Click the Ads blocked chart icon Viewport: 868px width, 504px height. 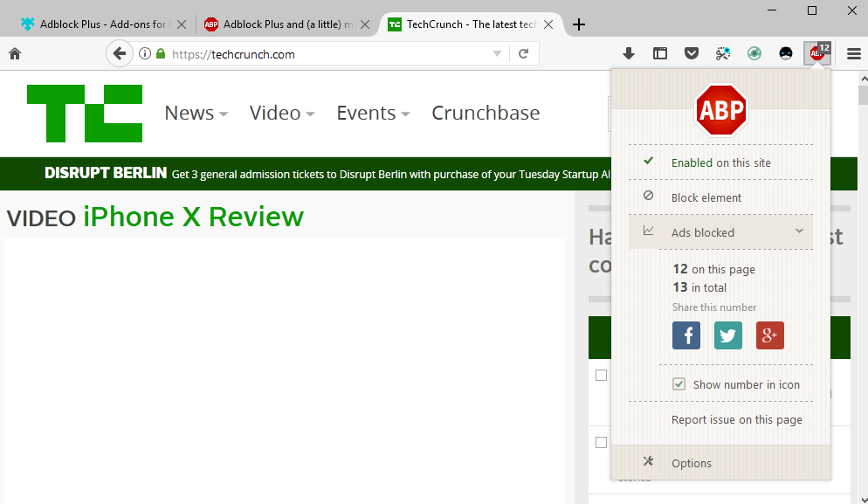click(x=648, y=231)
